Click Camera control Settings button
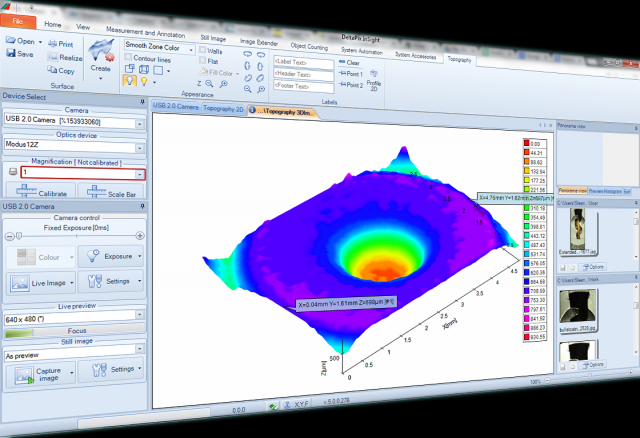The width and height of the screenshot is (640, 438). [x=111, y=281]
